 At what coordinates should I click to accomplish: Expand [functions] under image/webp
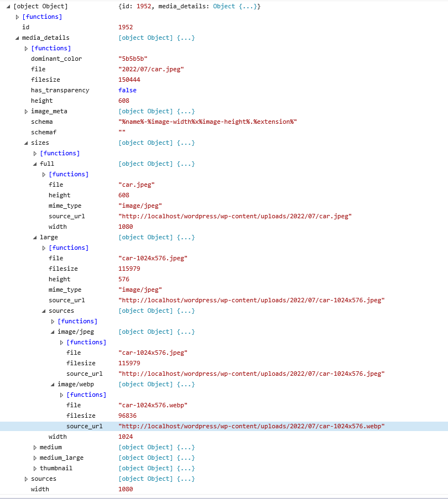(62, 395)
